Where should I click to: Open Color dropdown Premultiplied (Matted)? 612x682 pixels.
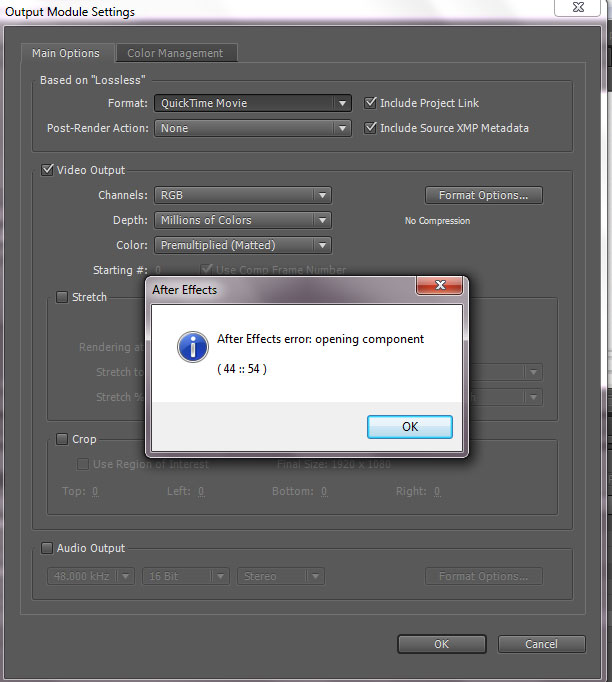point(243,245)
